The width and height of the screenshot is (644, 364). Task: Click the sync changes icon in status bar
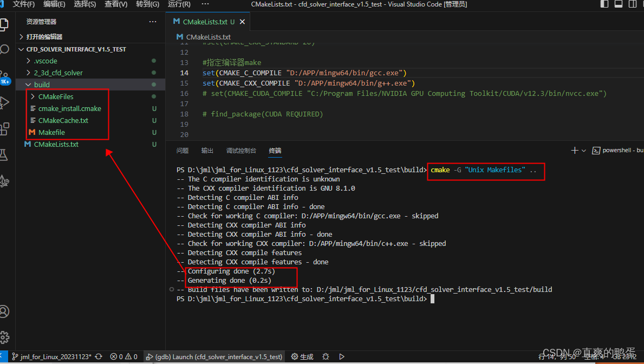(99, 357)
